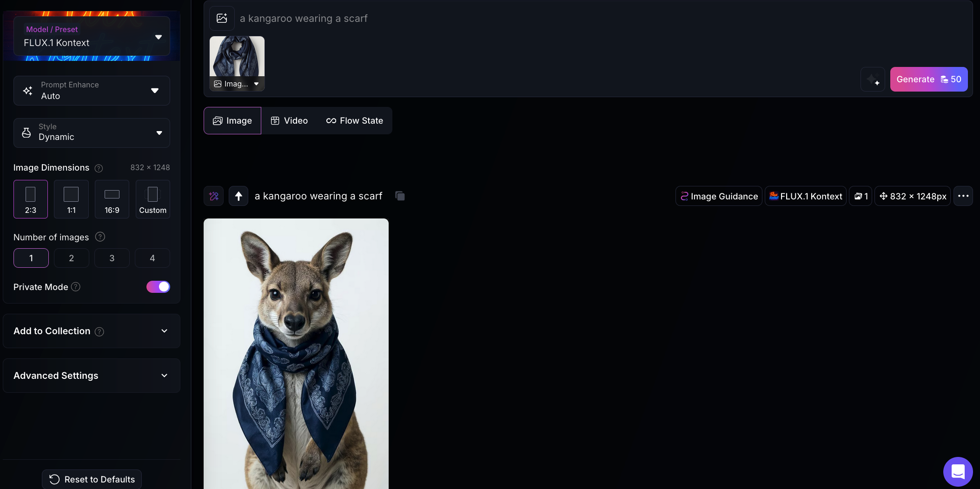
Task: Click Reset to Defaults button
Action: (x=92, y=479)
